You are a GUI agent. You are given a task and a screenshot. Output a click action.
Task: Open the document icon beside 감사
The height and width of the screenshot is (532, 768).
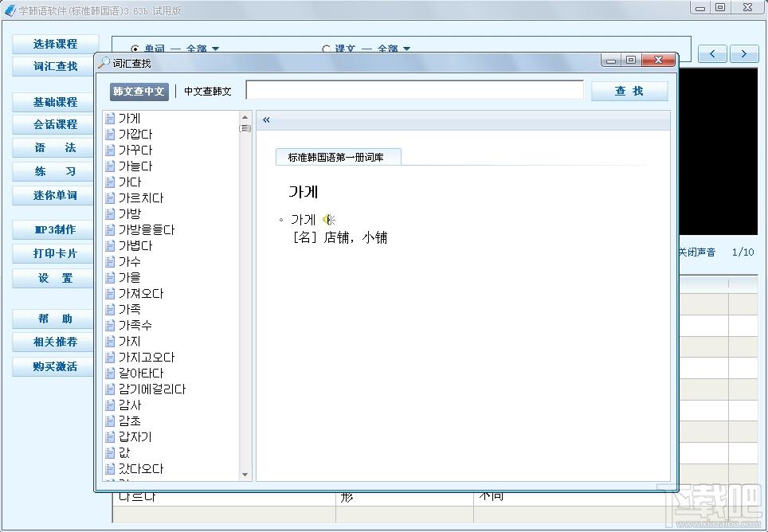click(x=110, y=405)
